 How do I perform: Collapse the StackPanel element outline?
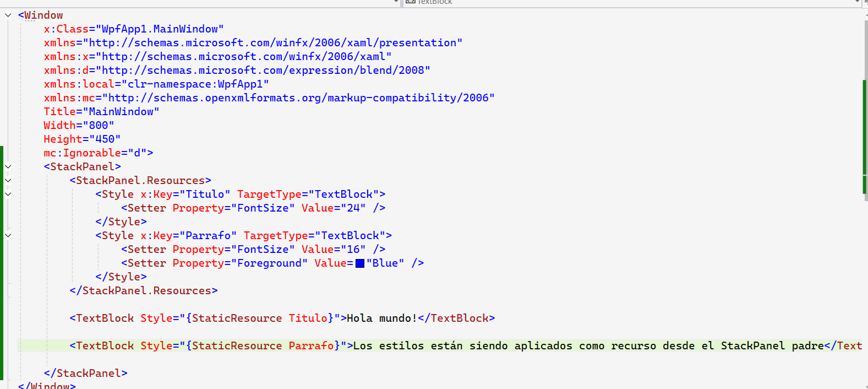pyautogui.click(x=8, y=166)
